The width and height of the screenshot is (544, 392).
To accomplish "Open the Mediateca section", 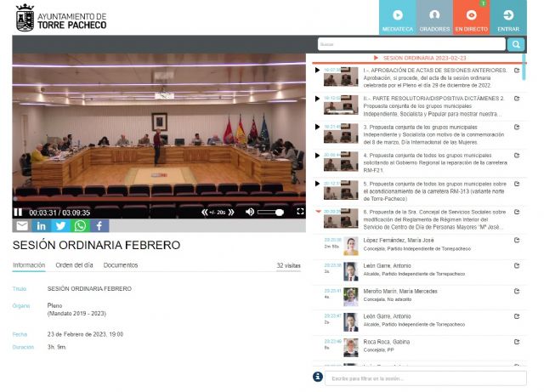I will coord(398,18).
